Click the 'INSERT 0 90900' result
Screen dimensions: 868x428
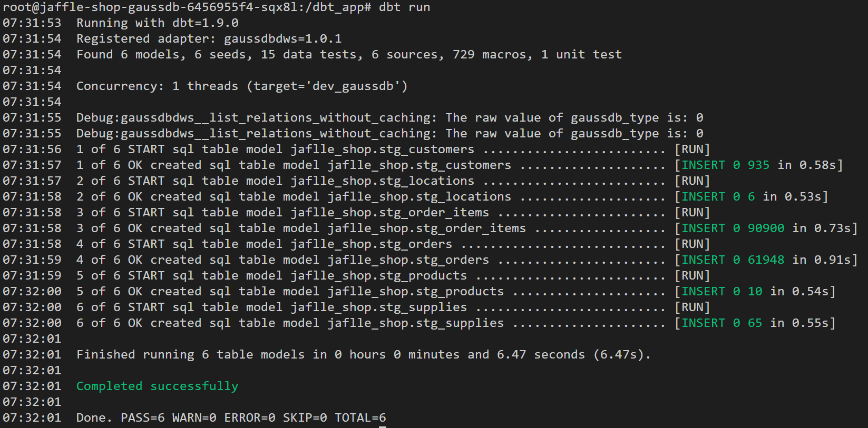pyautogui.click(x=733, y=228)
